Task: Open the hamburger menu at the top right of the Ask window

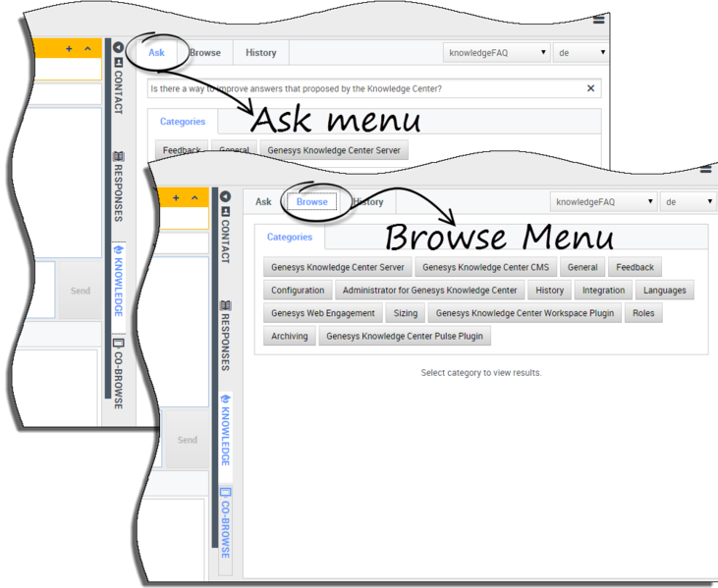Action: (599, 19)
